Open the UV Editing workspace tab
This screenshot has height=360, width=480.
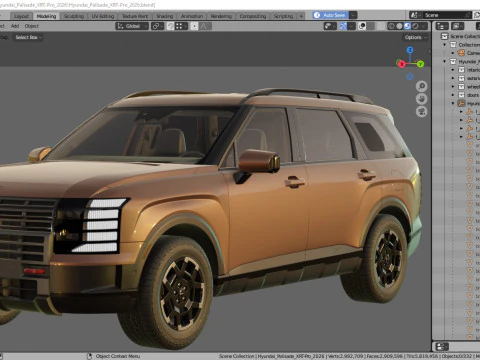pyautogui.click(x=103, y=16)
